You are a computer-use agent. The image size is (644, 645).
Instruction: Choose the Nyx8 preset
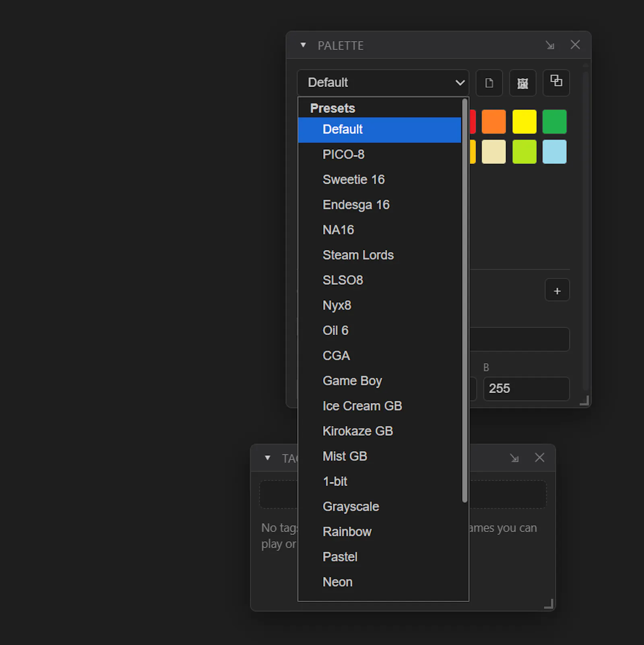380,306
